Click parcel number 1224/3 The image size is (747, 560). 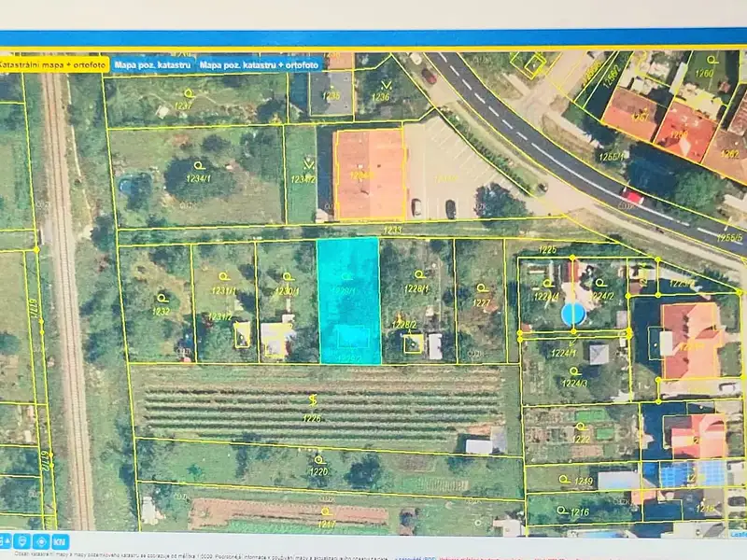(574, 383)
